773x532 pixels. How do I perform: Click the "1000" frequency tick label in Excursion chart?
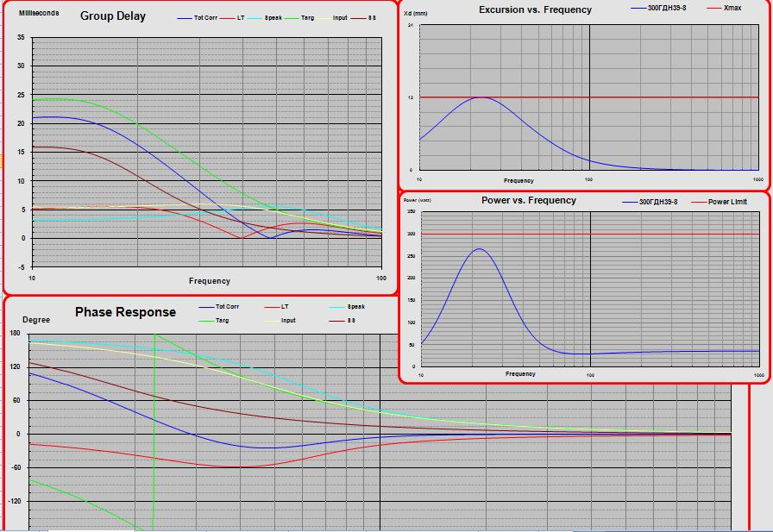click(x=758, y=179)
